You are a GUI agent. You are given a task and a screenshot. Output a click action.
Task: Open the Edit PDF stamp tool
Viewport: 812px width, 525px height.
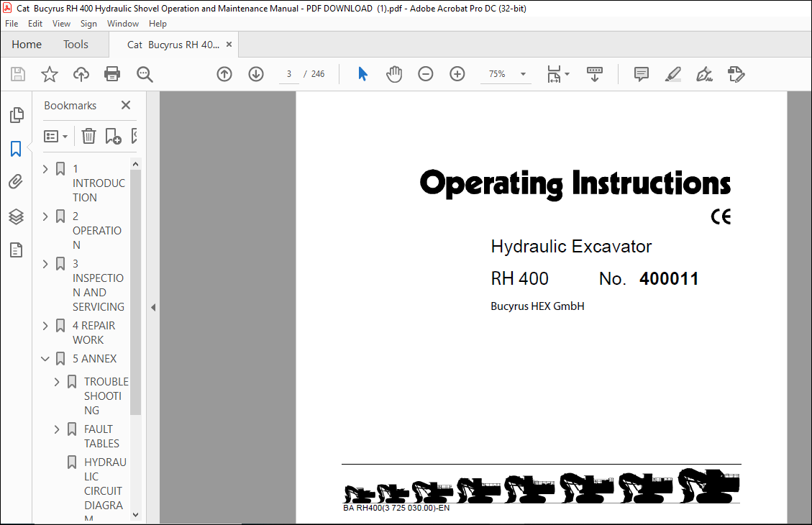coord(736,74)
